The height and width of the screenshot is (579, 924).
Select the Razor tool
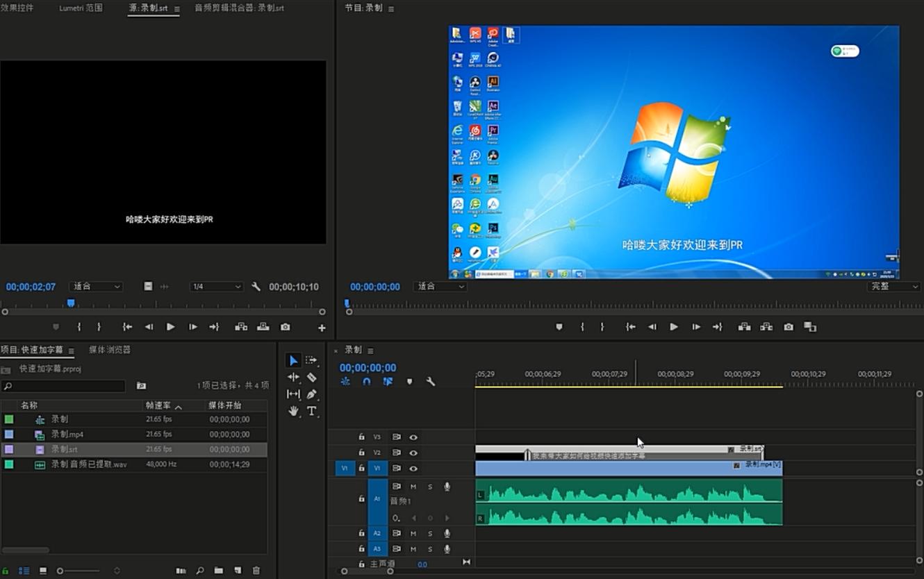tap(311, 377)
